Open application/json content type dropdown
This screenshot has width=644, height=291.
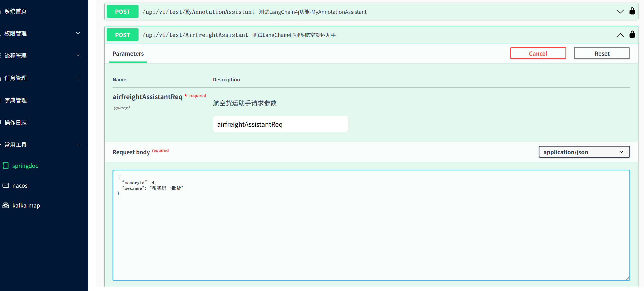[x=584, y=152]
